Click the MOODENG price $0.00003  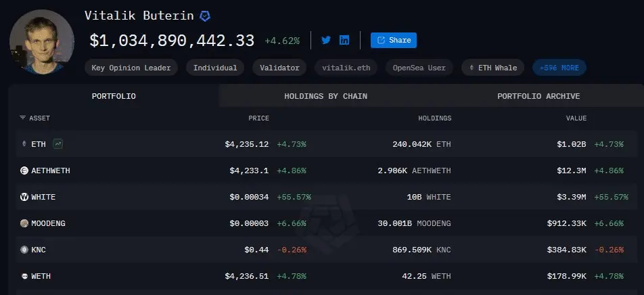[250, 223]
